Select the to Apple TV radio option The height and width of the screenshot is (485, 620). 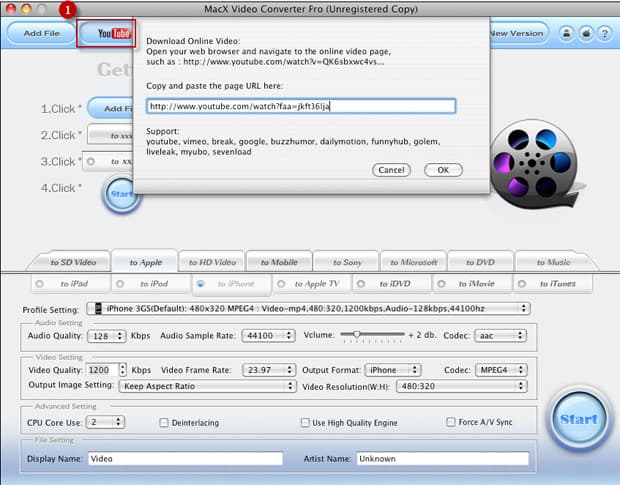pyautogui.click(x=281, y=284)
